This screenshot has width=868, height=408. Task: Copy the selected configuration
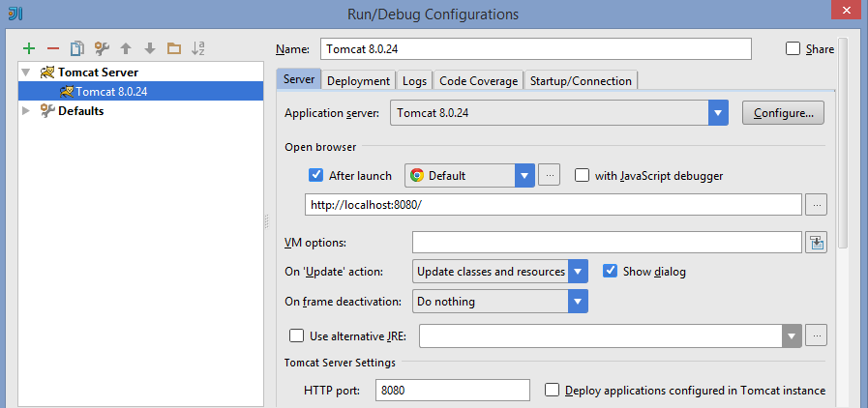(x=77, y=48)
